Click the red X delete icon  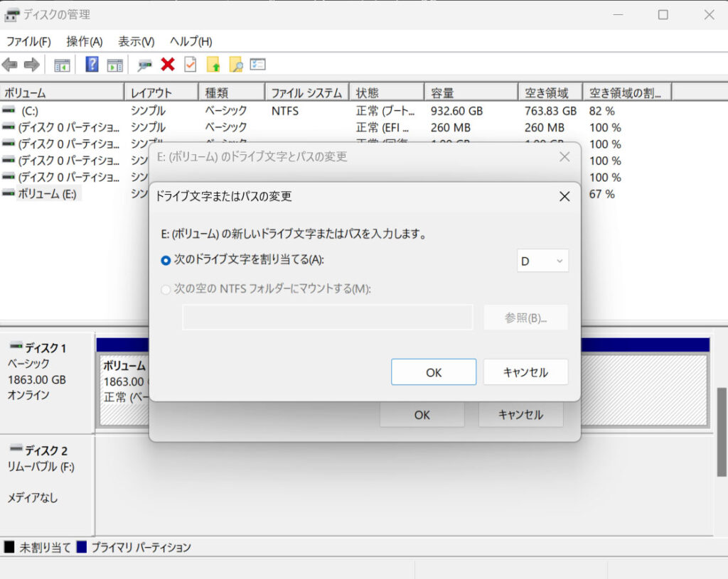(168, 65)
